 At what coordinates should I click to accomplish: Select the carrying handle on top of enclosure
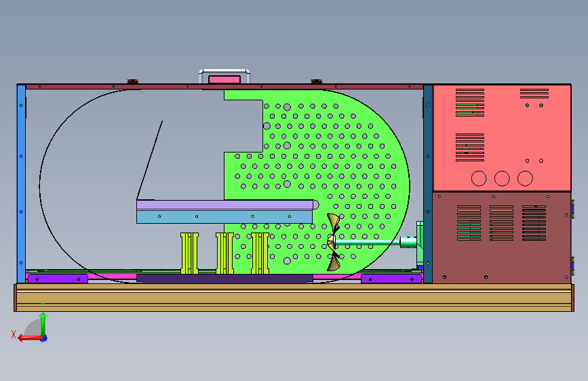224,71
